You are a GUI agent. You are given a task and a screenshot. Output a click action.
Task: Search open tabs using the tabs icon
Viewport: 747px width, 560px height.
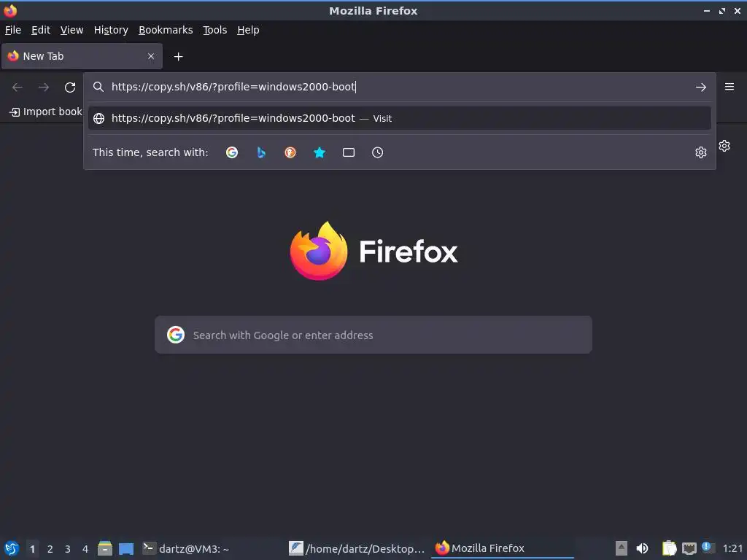[x=349, y=152]
